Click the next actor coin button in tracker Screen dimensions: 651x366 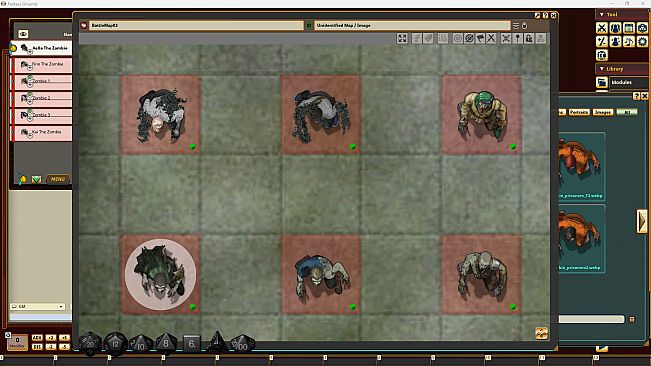point(23,179)
